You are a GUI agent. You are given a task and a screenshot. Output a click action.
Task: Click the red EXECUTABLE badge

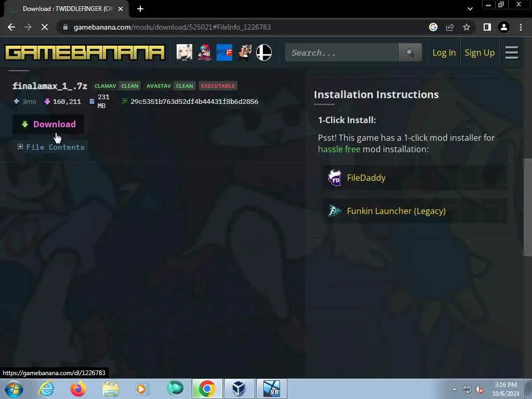218,86
